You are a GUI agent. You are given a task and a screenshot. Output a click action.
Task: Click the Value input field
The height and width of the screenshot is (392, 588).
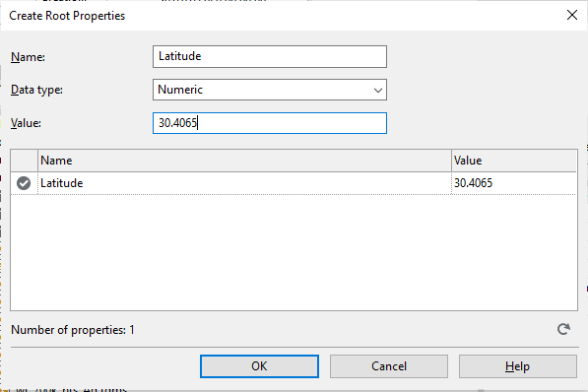pyautogui.click(x=270, y=123)
